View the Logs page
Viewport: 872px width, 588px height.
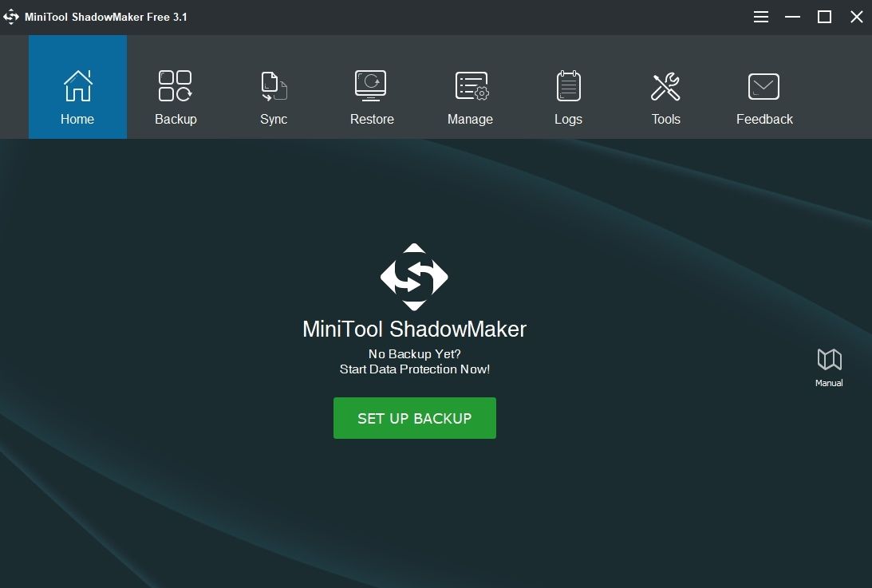click(568, 87)
